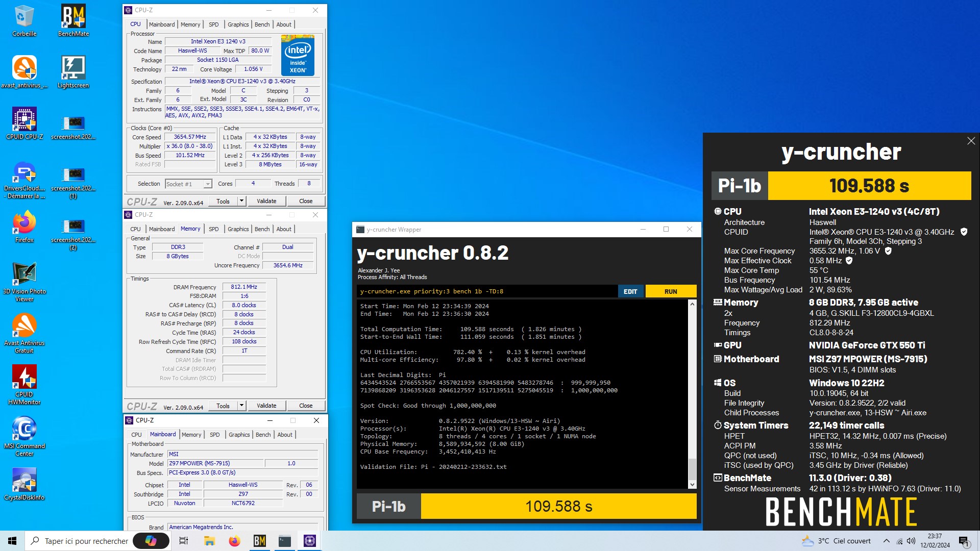Select the screenshot.202... (2) desktop file
Screen dimensions: 980x551
pos(73,234)
